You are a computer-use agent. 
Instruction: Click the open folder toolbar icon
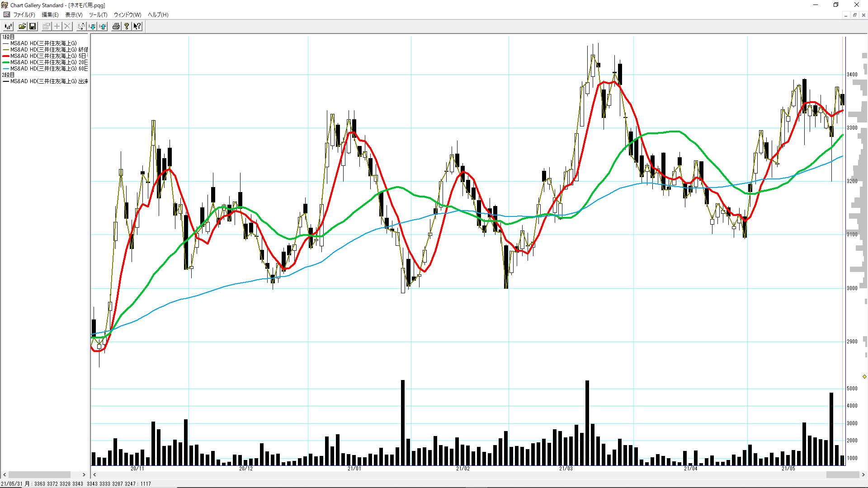[22, 26]
